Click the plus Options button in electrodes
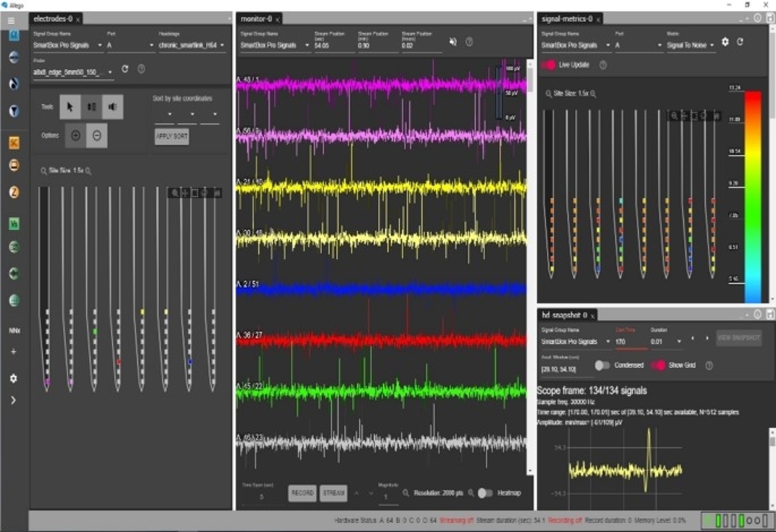The image size is (776, 532). click(x=75, y=136)
